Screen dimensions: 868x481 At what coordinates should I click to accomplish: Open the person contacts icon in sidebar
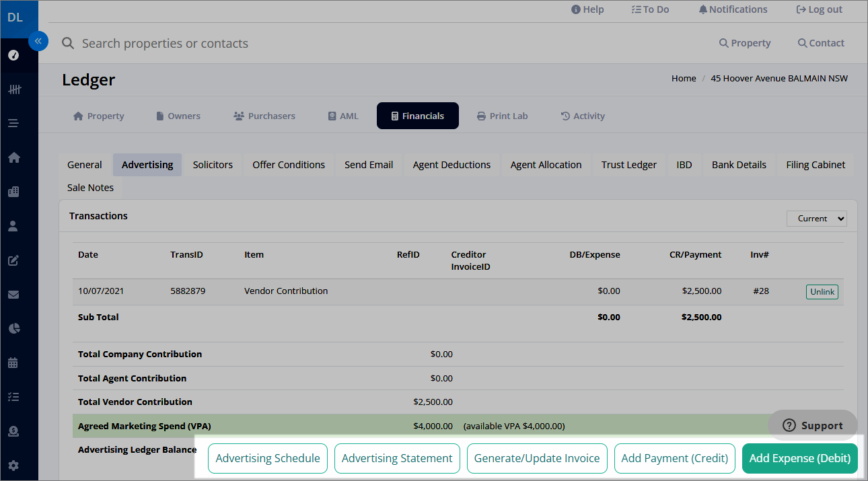pyautogui.click(x=13, y=226)
